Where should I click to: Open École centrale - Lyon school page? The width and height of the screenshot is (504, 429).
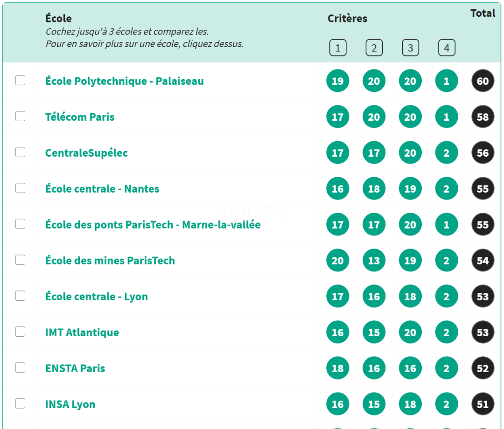[97, 297]
